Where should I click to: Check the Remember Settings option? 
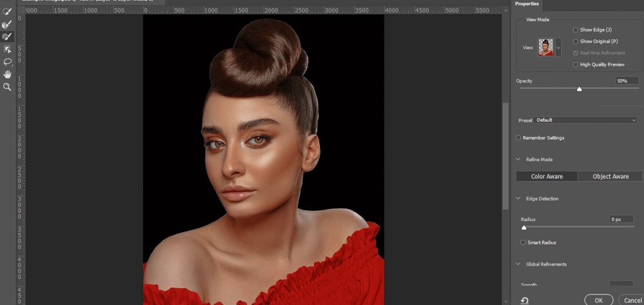(518, 138)
